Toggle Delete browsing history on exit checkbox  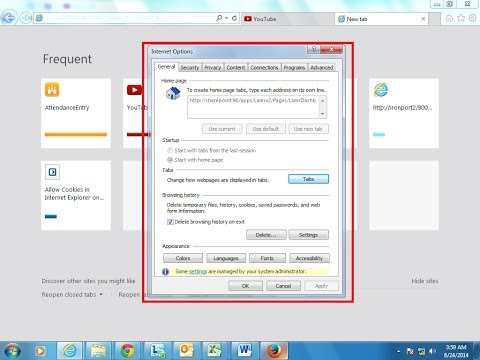[x=170, y=222]
